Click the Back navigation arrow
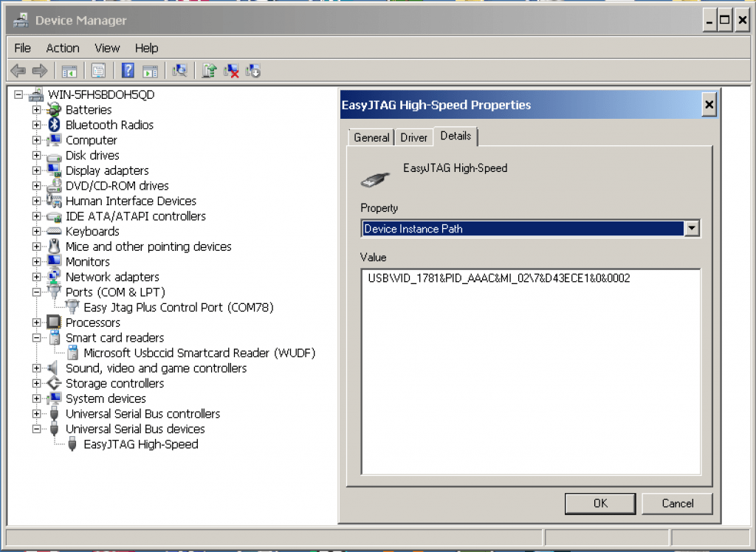The height and width of the screenshot is (552, 756). [x=17, y=70]
